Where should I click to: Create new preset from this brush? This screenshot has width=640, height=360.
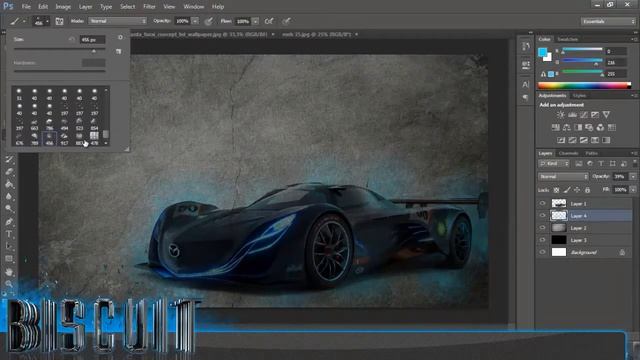pos(118,51)
